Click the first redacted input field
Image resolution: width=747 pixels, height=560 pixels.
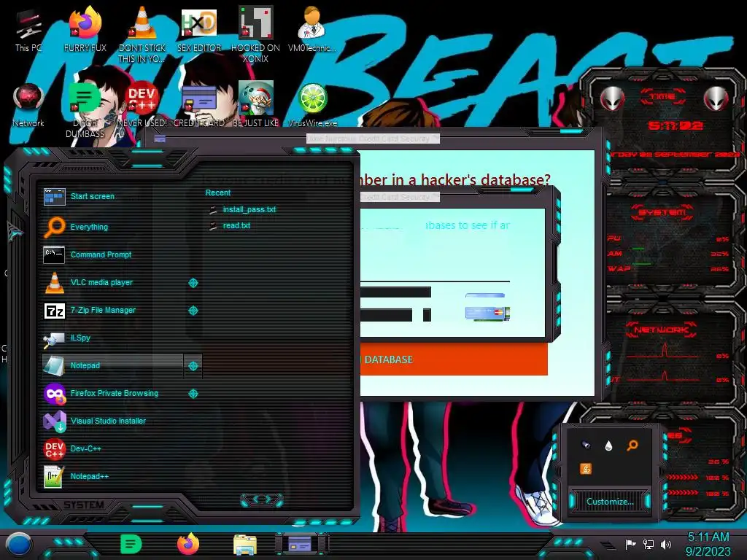pyautogui.click(x=395, y=292)
